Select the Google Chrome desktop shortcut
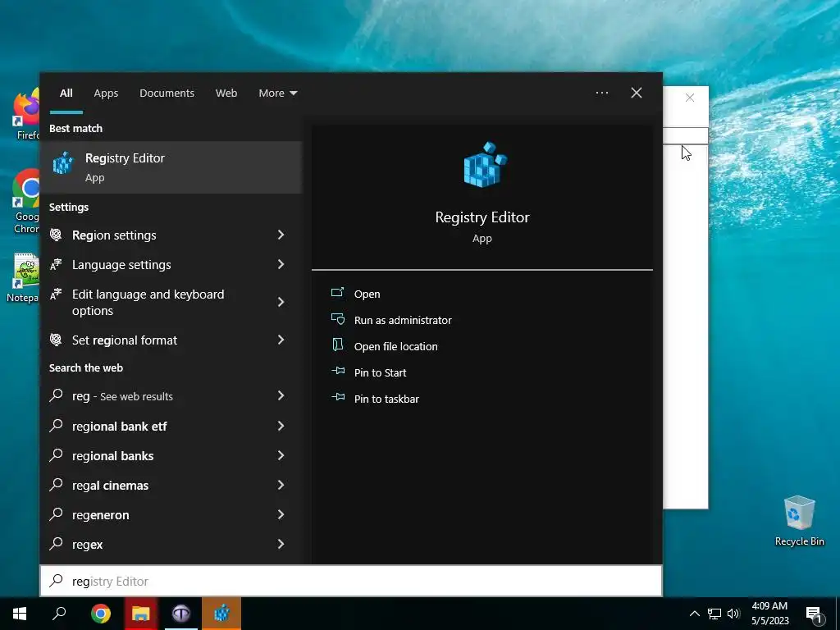Screen dimensions: 840x630 coord(26,202)
